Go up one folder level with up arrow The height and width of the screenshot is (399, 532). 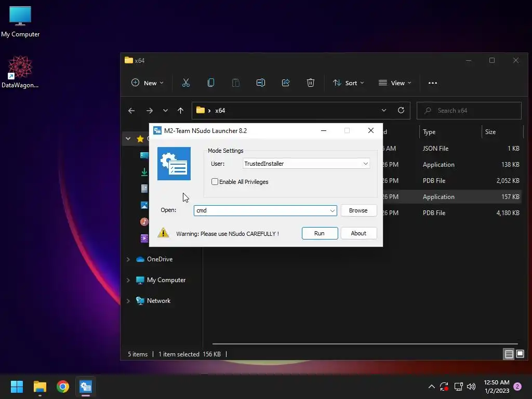(x=180, y=111)
